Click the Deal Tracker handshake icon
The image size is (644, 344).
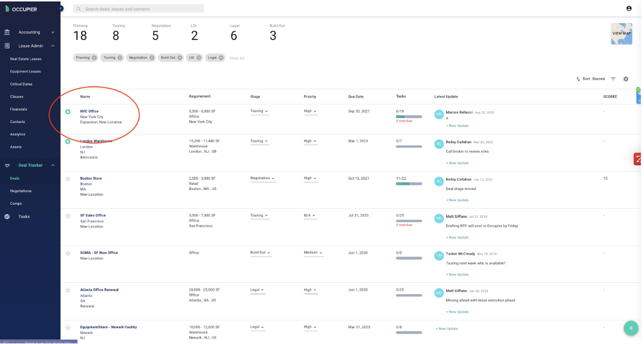click(7, 165)
